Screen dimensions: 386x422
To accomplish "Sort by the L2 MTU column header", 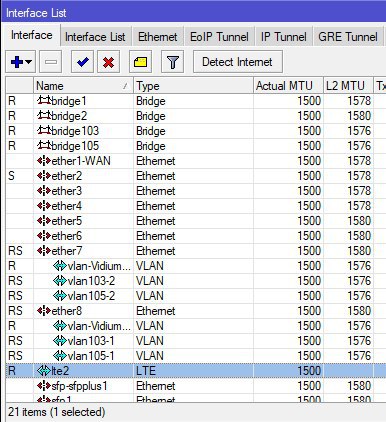I will coord(348,86).
